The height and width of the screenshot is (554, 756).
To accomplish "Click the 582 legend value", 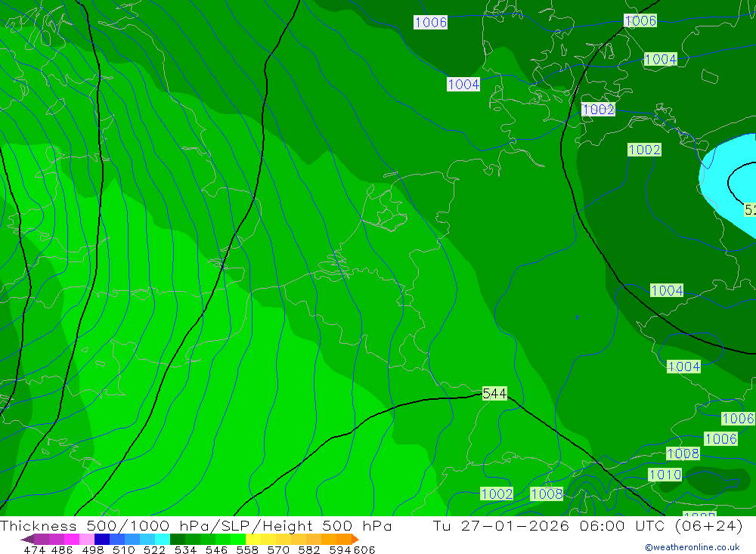I will [309, 550].
